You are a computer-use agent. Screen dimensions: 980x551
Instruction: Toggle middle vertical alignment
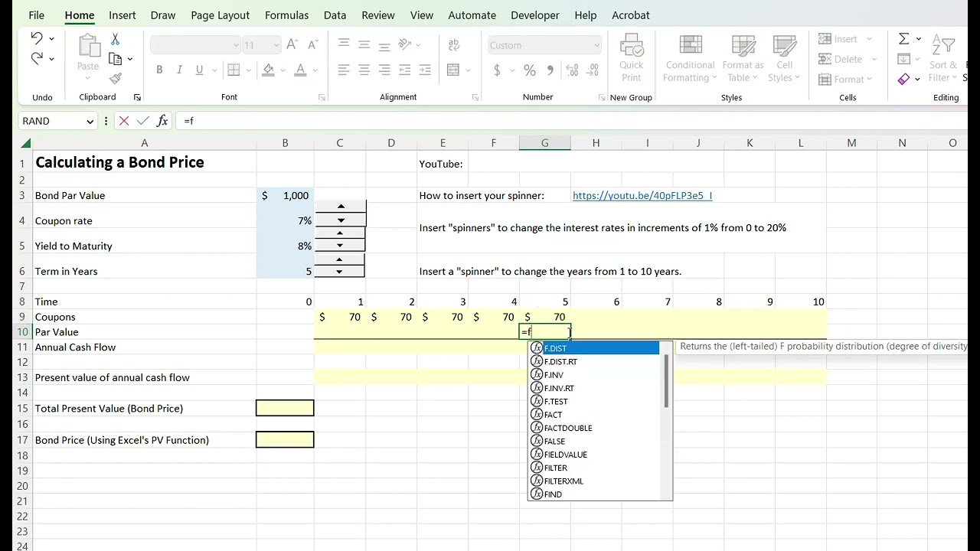click(x=364, y=45)
